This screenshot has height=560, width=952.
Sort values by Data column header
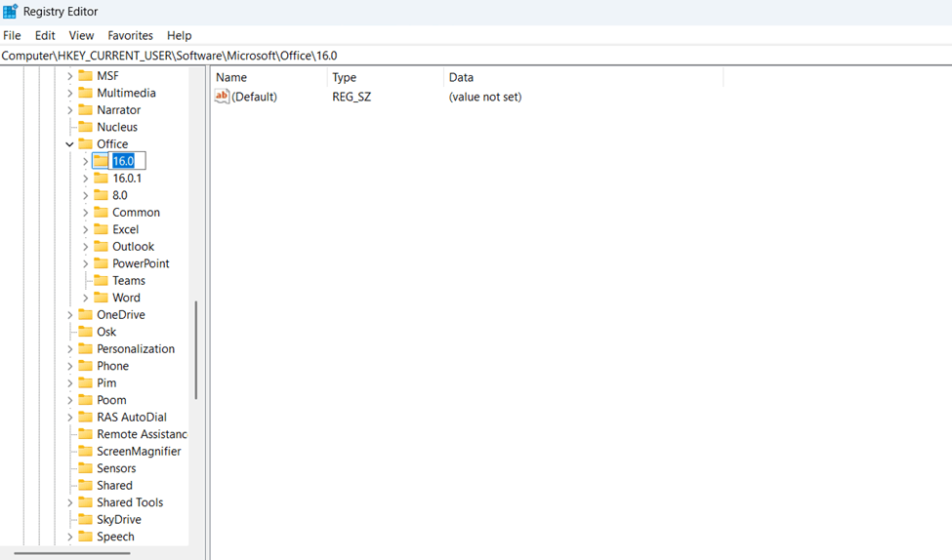[x=584, y=77]
